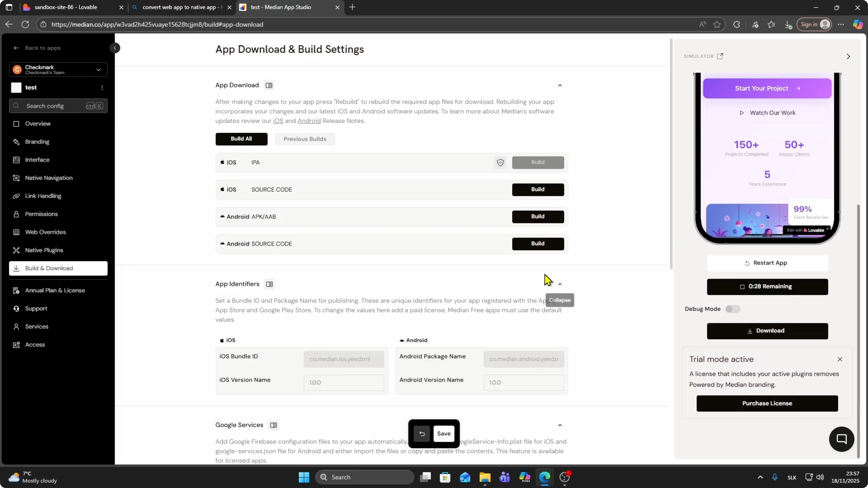Open Microsoft Store from the taskbar

[x=445, y=477]
